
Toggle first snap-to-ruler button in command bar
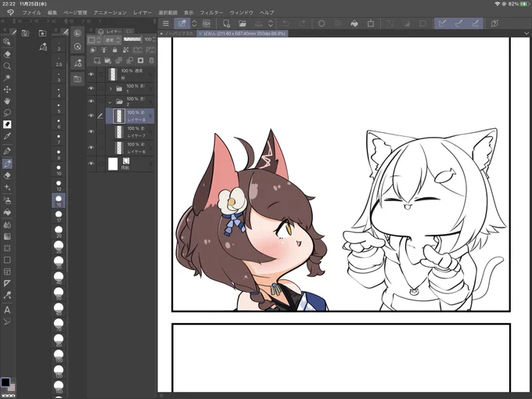(x=442, y=23)
